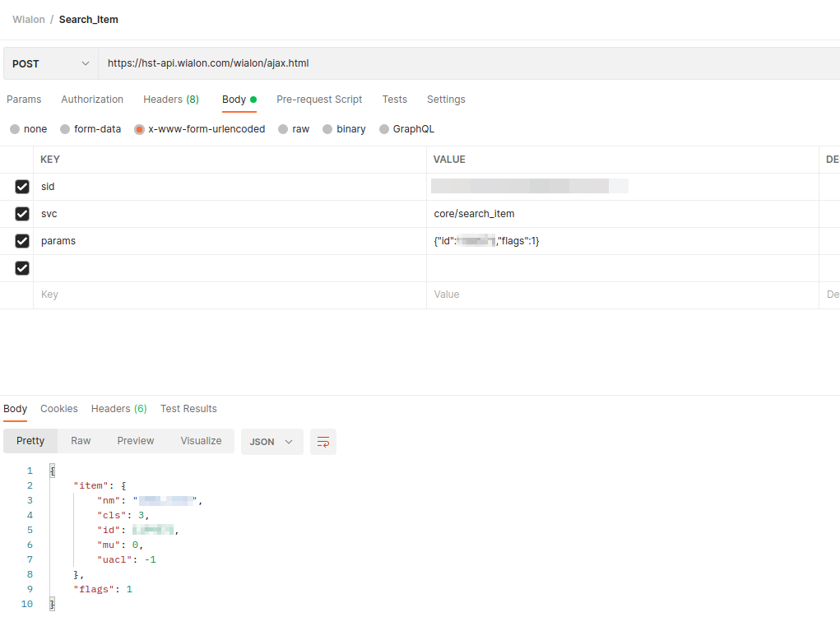
Task: Click the Wialon breadcrumb link
Action: [x=29, y=20]
